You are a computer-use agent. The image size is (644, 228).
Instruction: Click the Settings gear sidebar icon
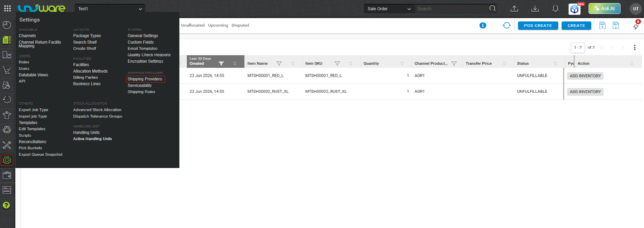(7, 160)
